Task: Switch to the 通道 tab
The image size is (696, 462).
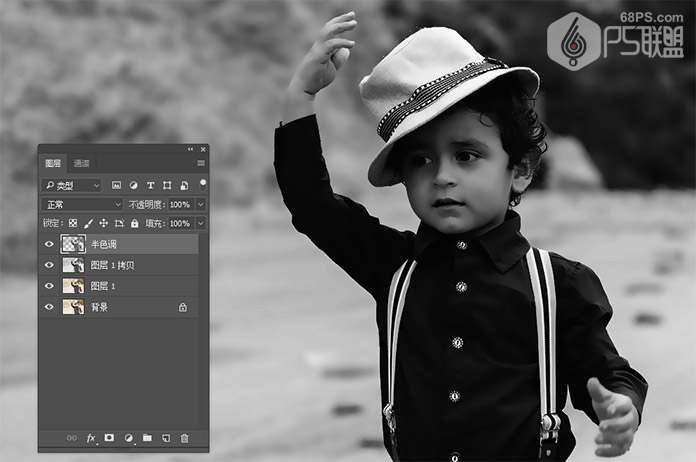Action: 81,163
